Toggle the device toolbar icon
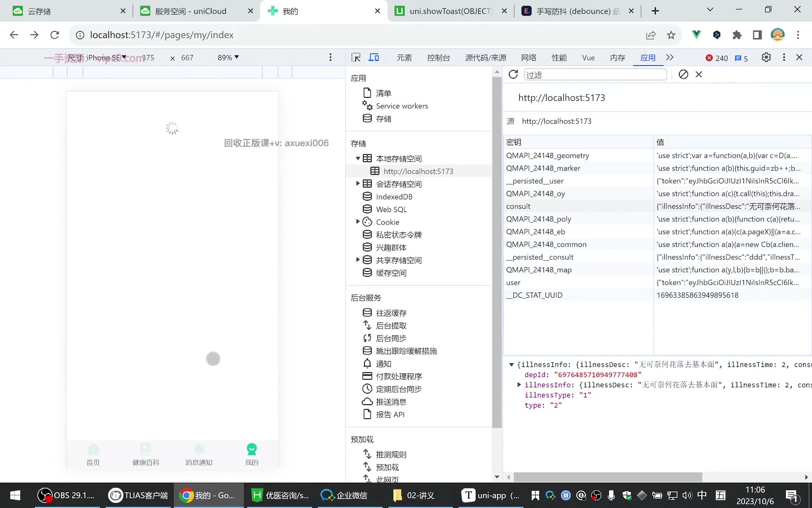 pos(374,58)
